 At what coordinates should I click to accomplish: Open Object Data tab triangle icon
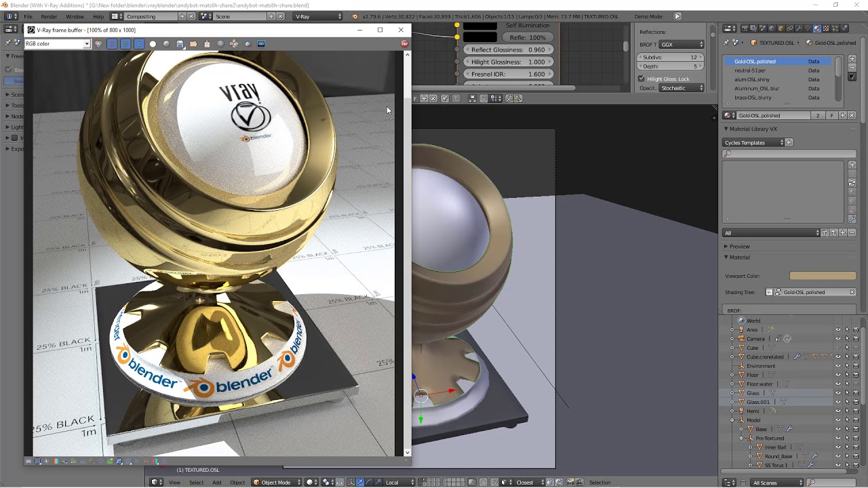808,28
